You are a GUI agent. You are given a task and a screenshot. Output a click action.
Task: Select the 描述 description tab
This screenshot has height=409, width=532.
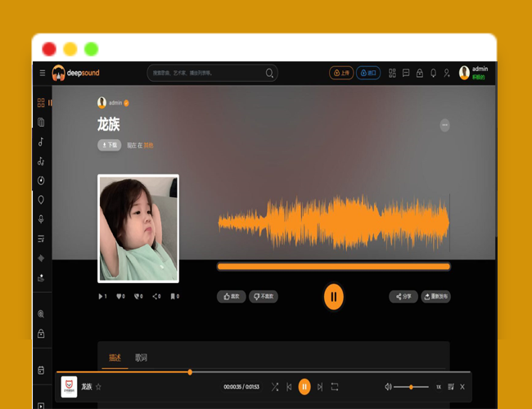tap(115, 358)
